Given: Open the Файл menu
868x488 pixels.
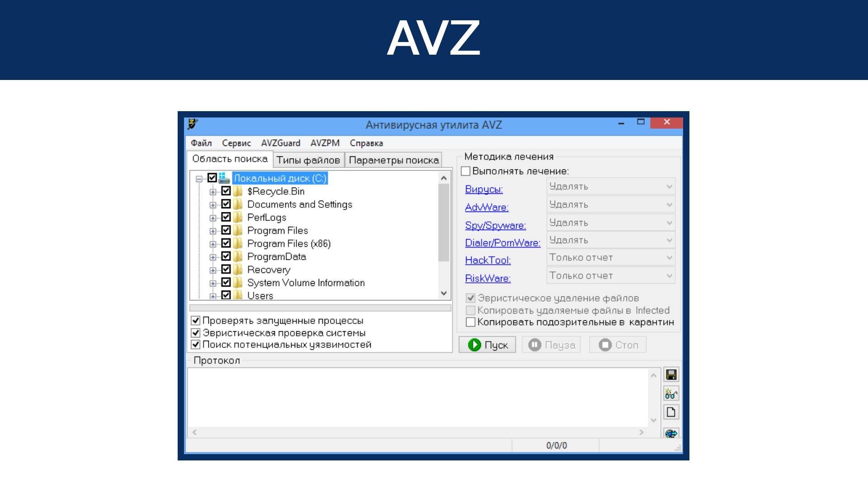Looking at the screenshot, I should [201, 143].
